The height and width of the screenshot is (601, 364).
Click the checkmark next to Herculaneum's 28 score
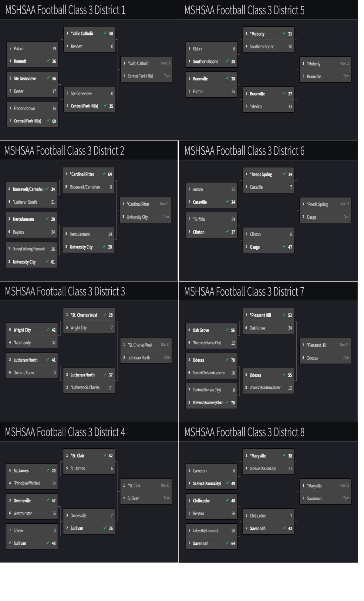(47, 219)
